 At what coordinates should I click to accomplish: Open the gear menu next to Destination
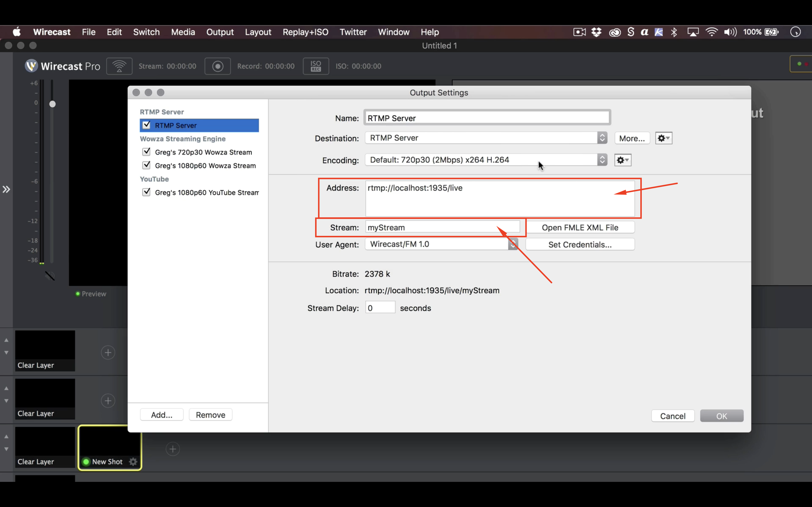coord(663,138)
